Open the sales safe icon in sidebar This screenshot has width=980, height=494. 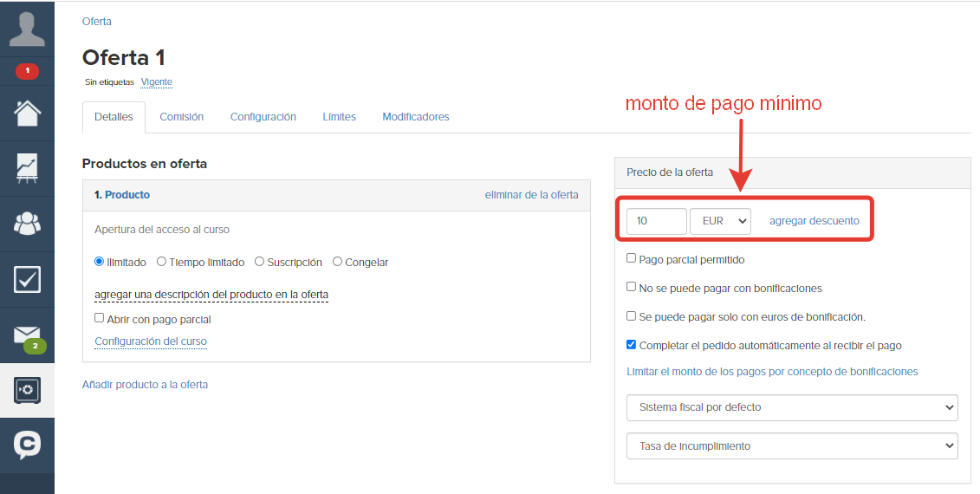27,391
